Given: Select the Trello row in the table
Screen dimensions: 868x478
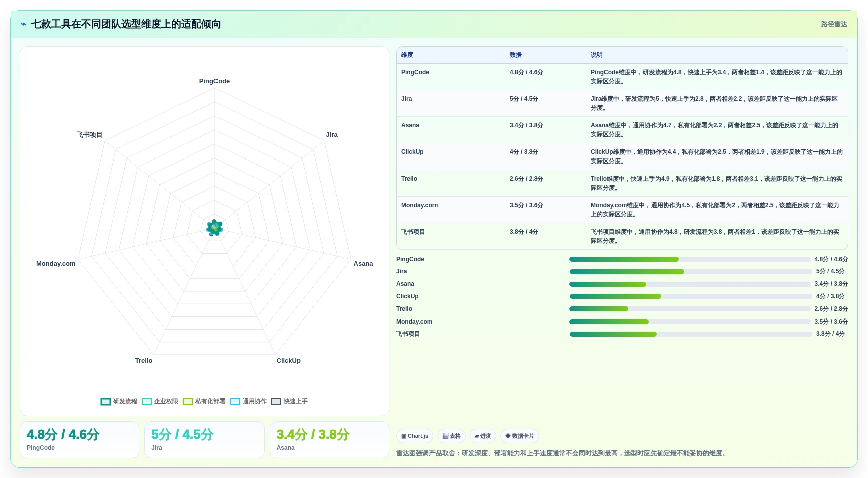Looking at the screenshot, I should click(622, 183).
